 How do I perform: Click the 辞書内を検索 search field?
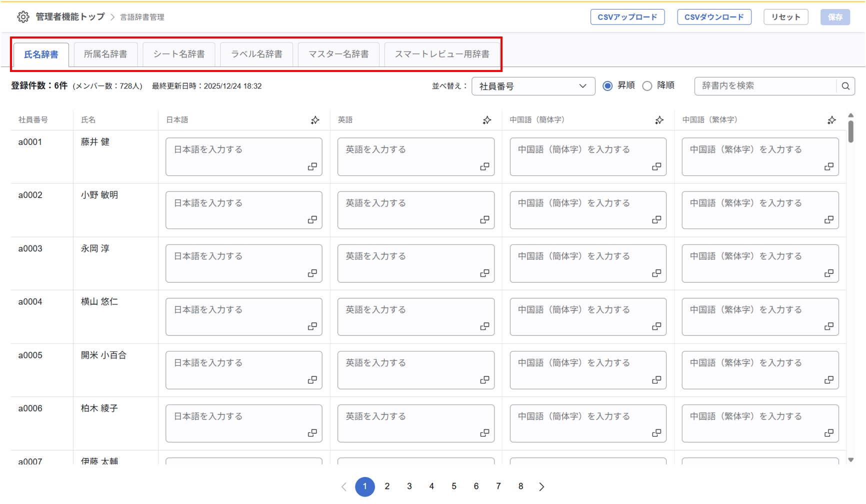coord(765,86)
